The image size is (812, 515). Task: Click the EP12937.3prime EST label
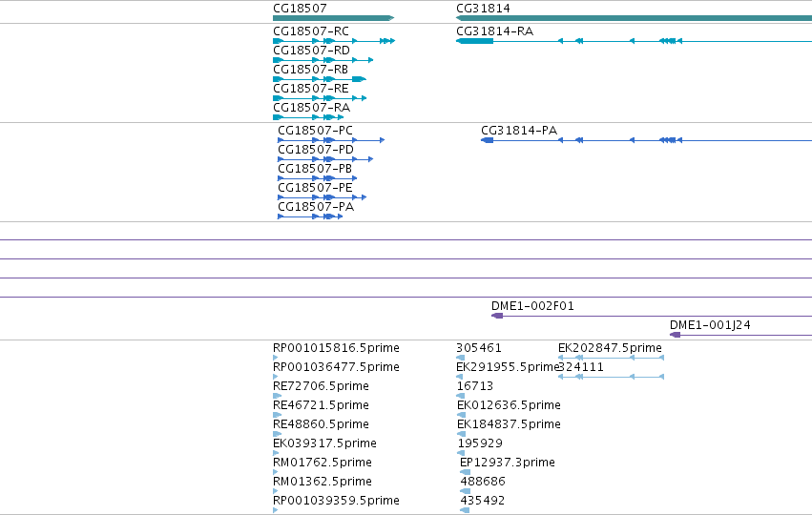click(508, 463)
